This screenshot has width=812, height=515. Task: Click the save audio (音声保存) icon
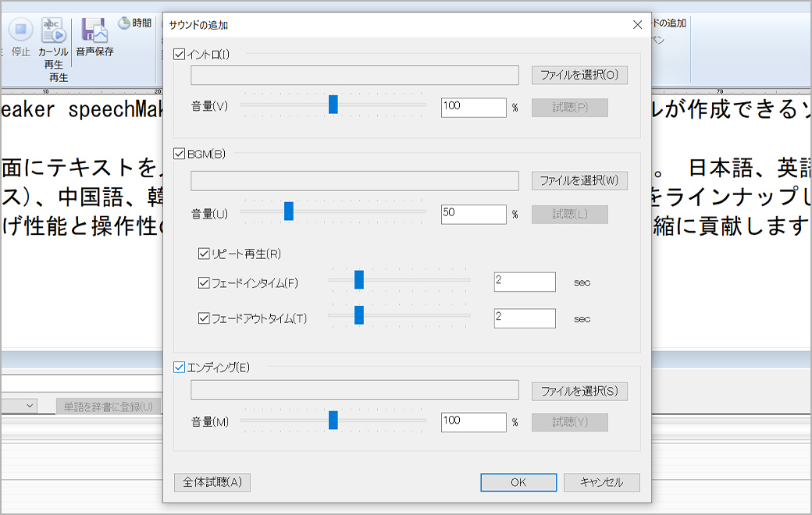[x=94, y=31]
